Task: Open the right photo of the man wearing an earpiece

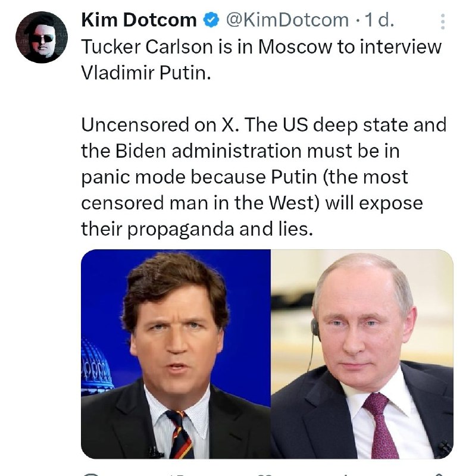Action: pos(362,354)
